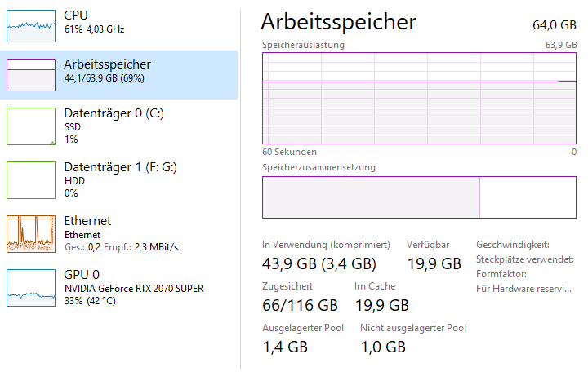This screenshot has width=588, height=376.
Task: Click the Datenträger 1 (F: G:) graph thumbnail
Action: tap(31, 180)
